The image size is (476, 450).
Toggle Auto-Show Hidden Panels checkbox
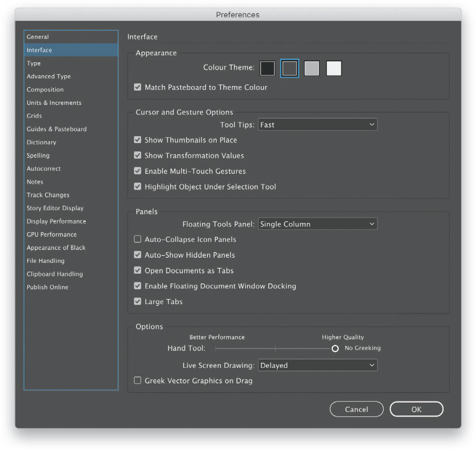click(138, 255)
